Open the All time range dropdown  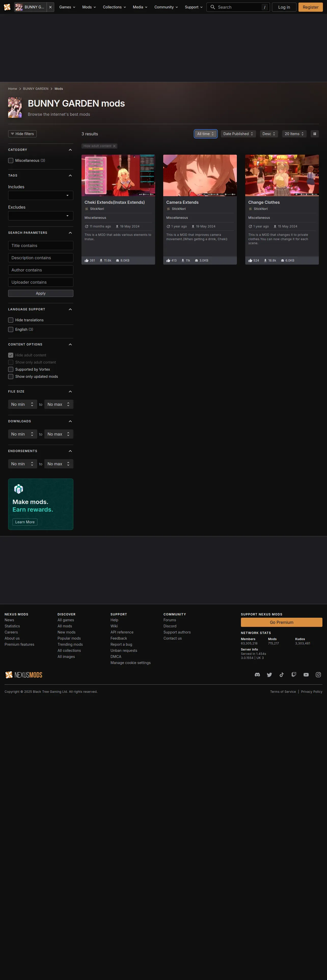click(x=206, y=134)
